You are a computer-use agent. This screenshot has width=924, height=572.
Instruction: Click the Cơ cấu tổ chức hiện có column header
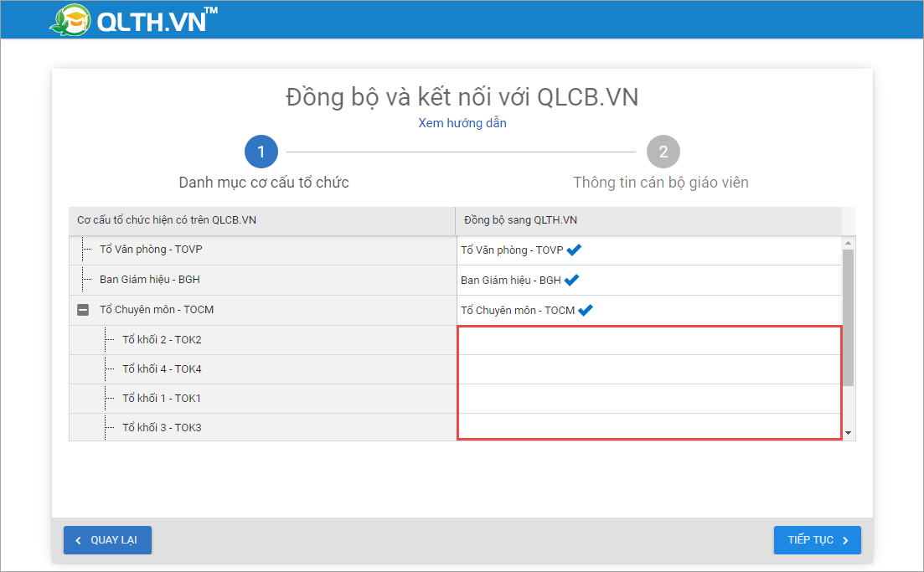coord(262,221)
